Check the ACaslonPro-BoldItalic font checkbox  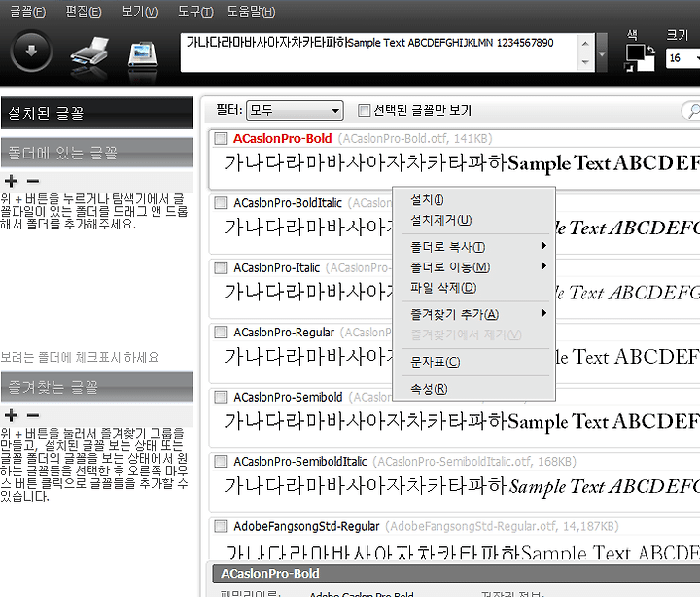[221, 203]
